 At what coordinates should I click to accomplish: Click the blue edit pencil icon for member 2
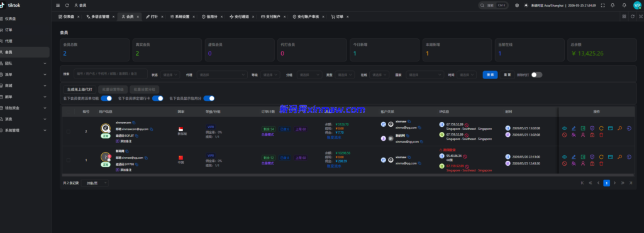574,128
